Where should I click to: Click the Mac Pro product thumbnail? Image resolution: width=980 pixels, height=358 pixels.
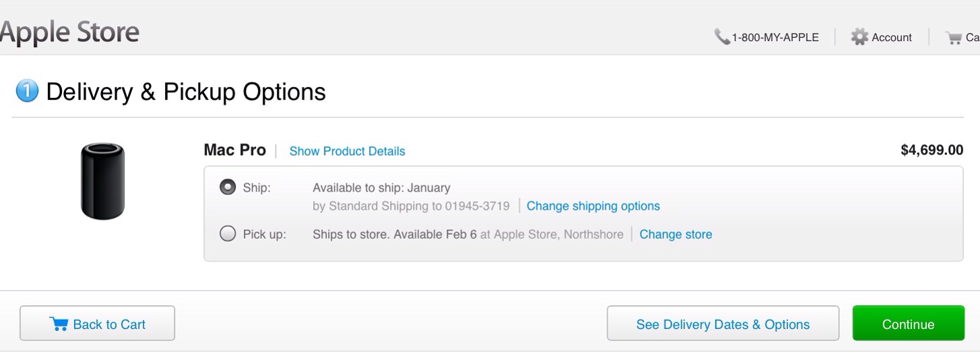102,181
